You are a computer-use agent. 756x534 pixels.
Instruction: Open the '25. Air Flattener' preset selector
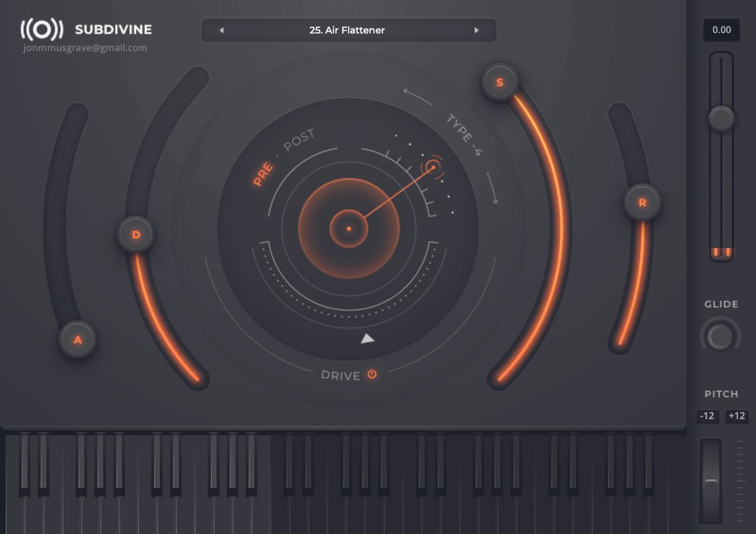point(348,30)
